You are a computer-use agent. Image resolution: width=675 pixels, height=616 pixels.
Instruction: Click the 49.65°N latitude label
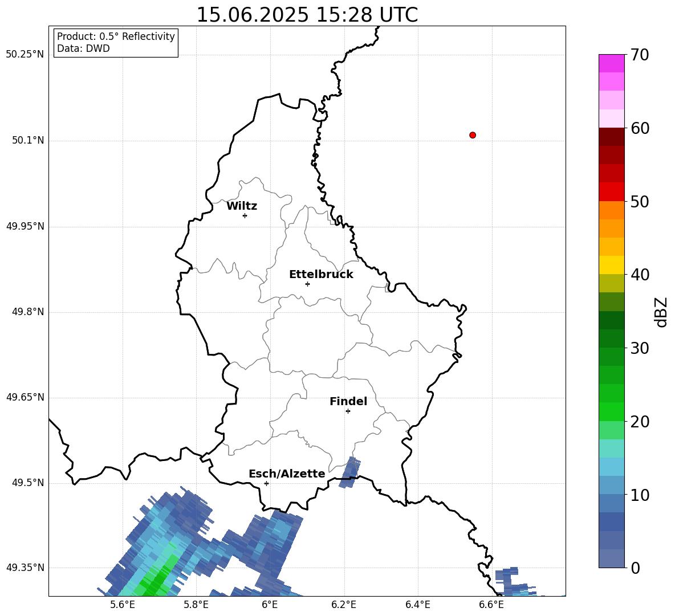[x=25, y=397]
